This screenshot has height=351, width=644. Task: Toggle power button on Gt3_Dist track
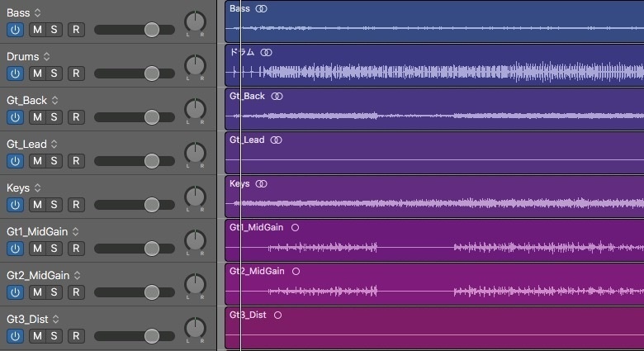tap(15, 336)
